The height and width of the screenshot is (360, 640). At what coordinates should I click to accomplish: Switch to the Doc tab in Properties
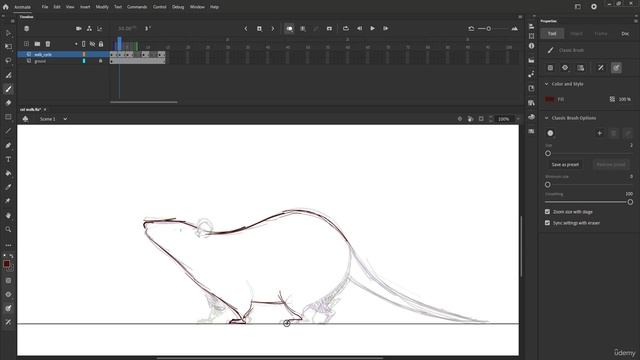tap(625, 33)
